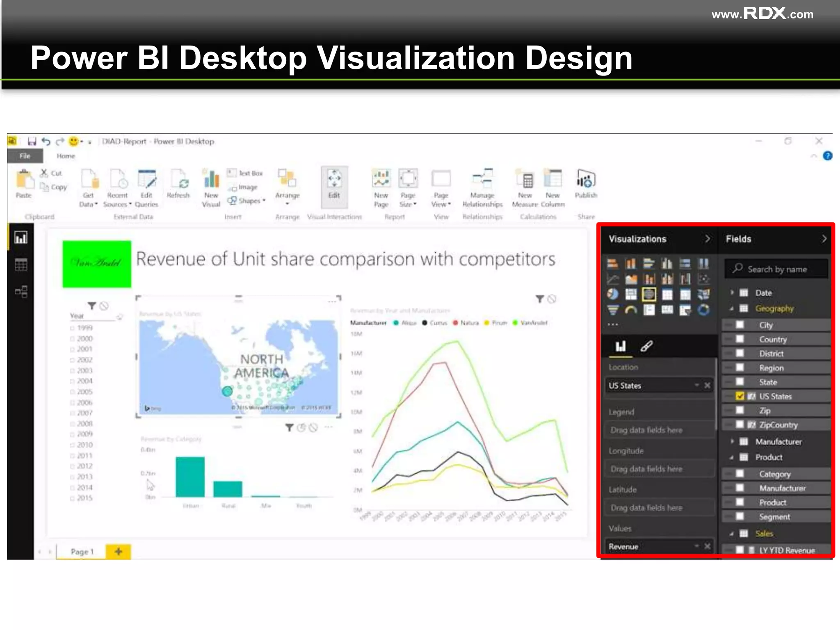Check the District field checkbox

[x=740, y=353]
